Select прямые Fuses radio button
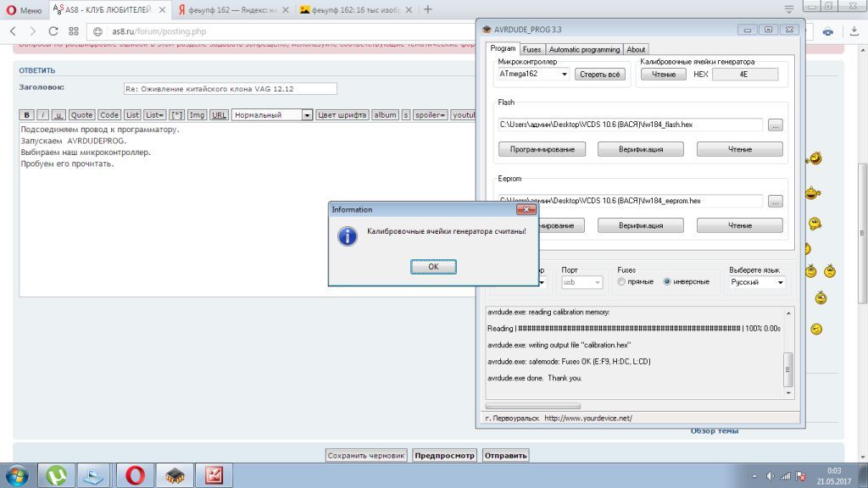Viewport: 868px width, 488px height. click(x=621, y=282)
